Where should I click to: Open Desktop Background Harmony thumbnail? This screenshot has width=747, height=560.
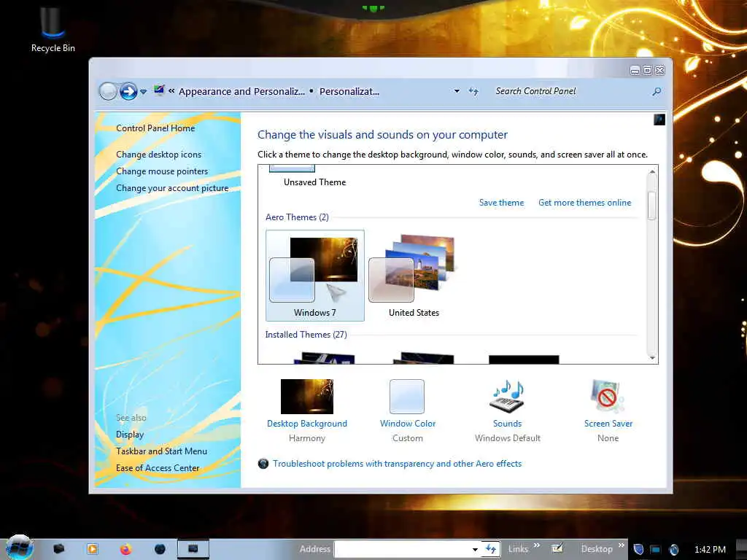(307, 396)
